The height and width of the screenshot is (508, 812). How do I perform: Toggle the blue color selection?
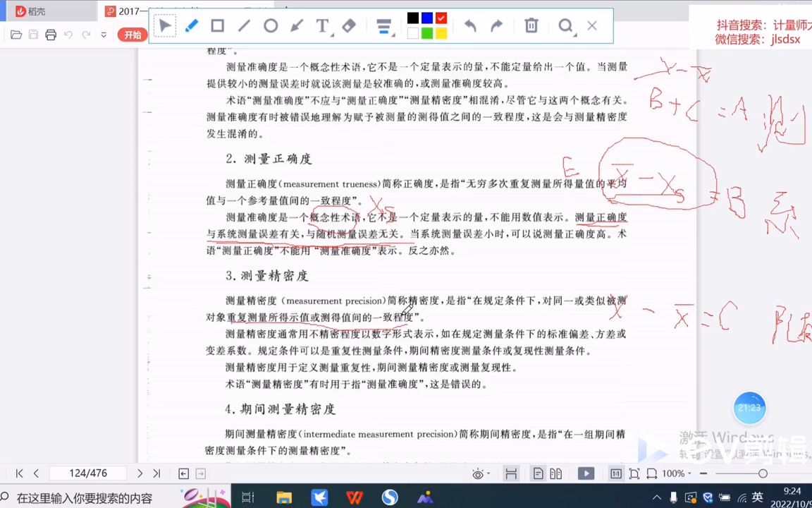pos(427,18)
